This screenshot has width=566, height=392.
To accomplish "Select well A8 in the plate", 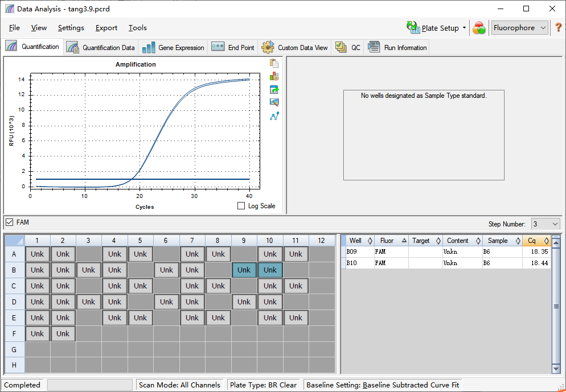I will coord(218,254).
